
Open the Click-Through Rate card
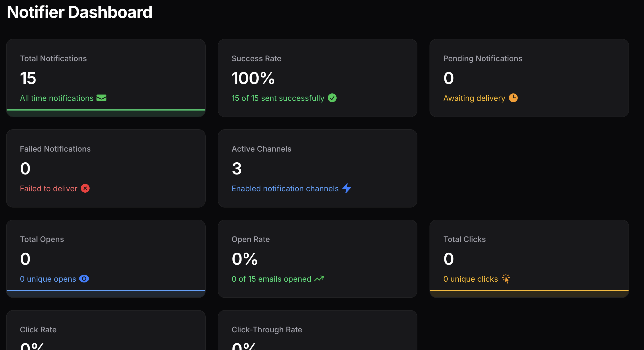pyautogui.click(x=317, y=331)
